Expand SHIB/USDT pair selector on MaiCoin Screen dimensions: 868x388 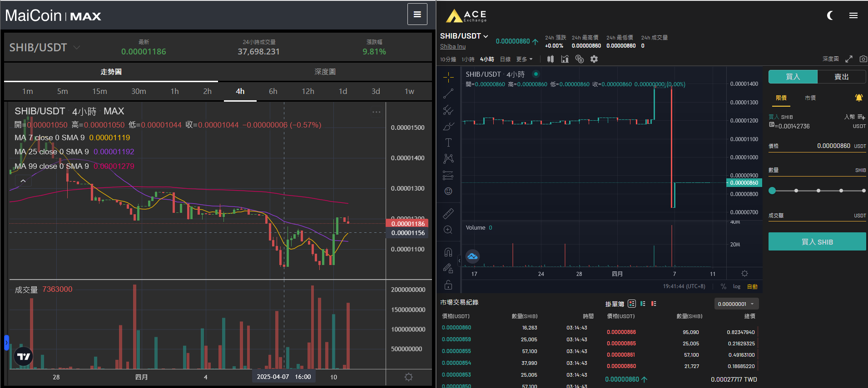point(77,47)
